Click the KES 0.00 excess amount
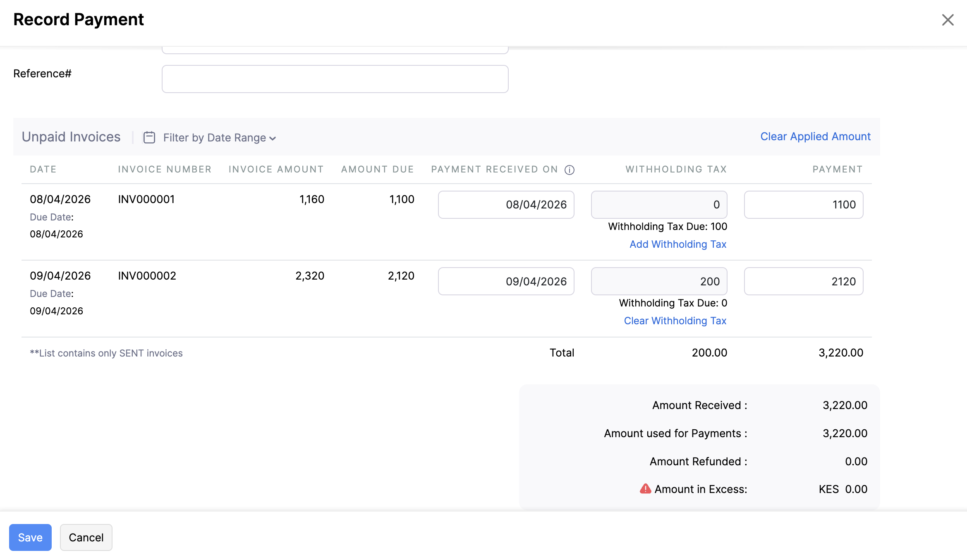This screenshot has width=967, height=560. pyautogui.click(x=843, y=489)
